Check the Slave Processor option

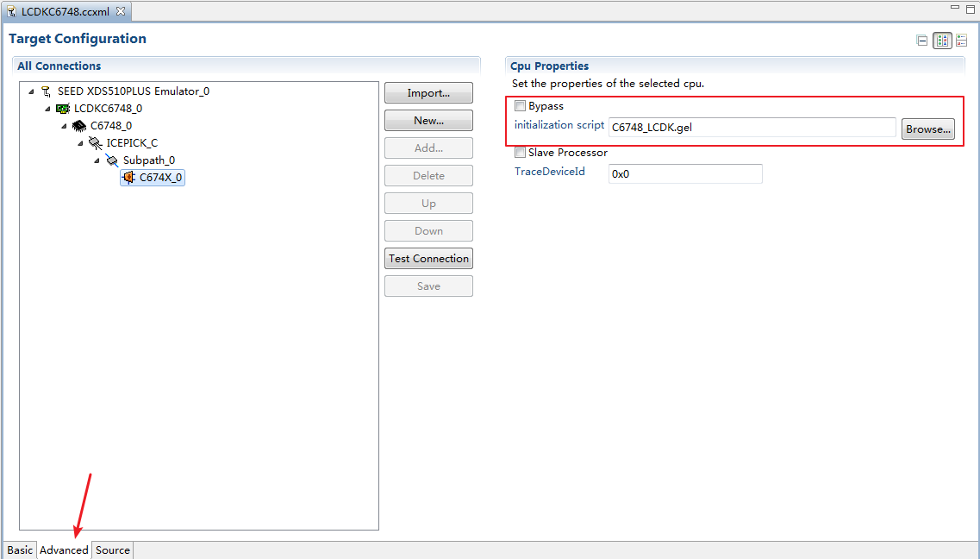click(x=520, y=152)
